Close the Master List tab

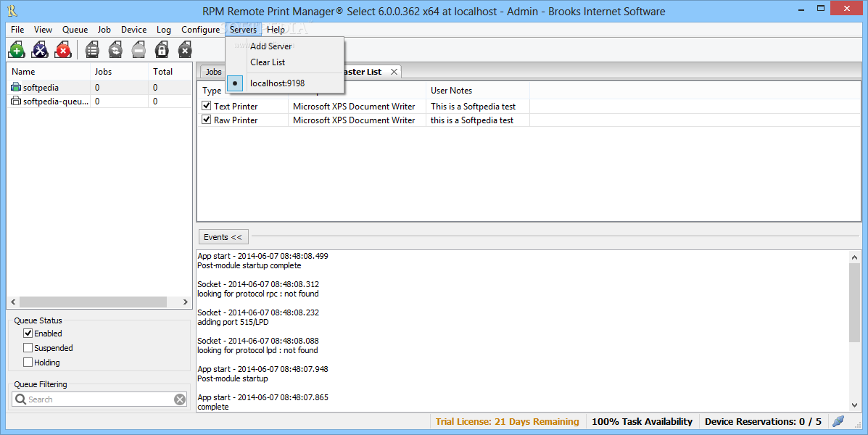(394, 72)
